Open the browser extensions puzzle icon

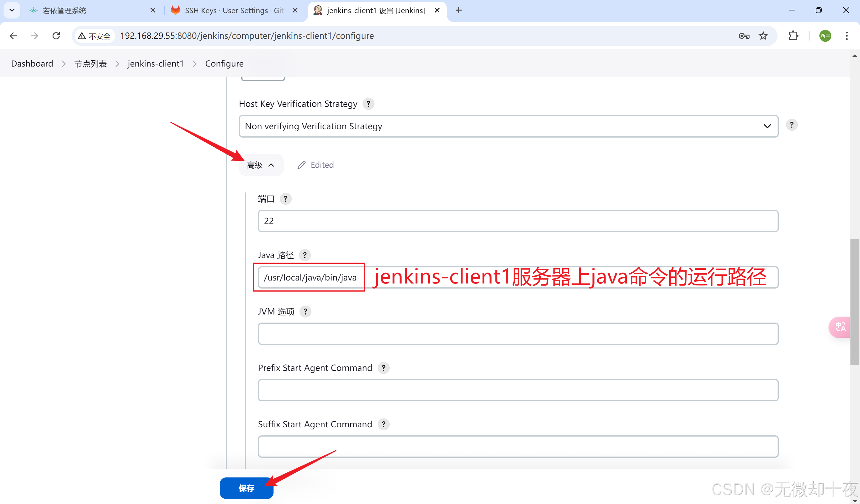point(793,36)
